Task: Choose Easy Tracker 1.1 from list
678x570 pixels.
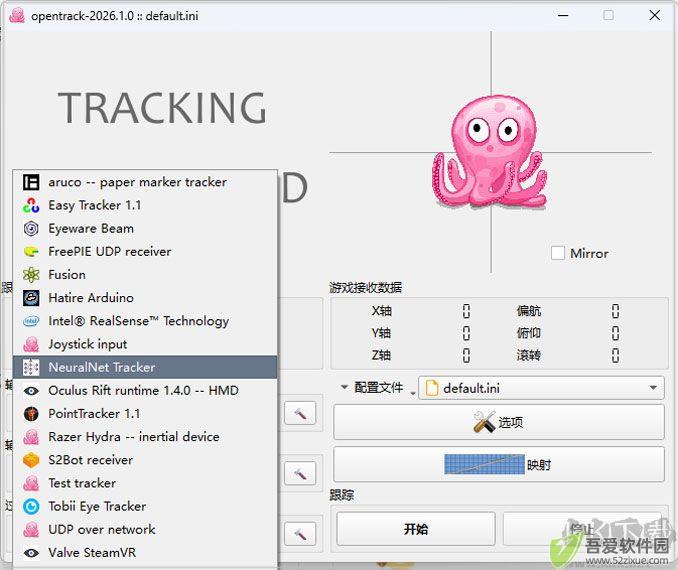Action: pyautogui.click(x=145, y=205)
